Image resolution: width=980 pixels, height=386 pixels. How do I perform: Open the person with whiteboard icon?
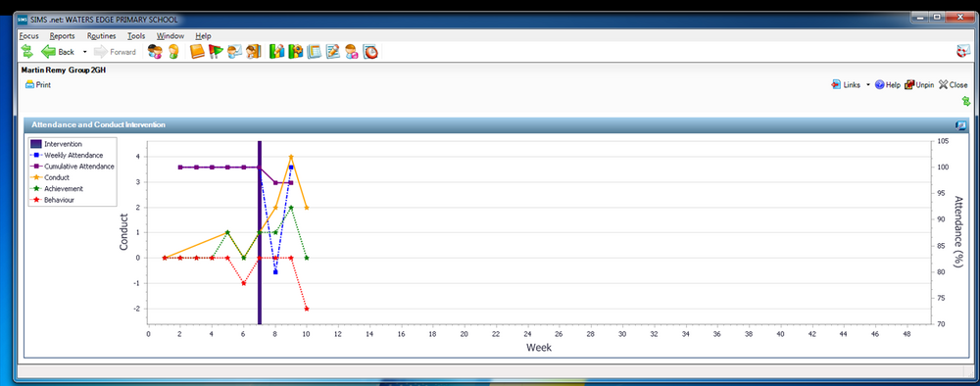(235, 52)
